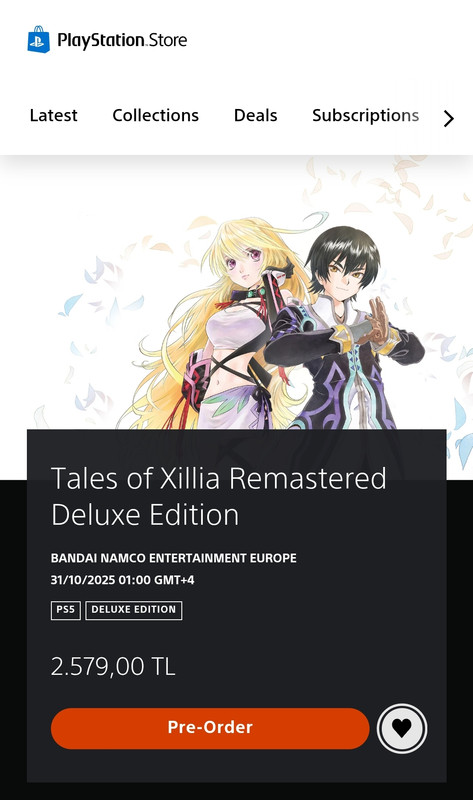Switch to the Latest tab
The image size is (473, 800).
(x=54, y=115)
